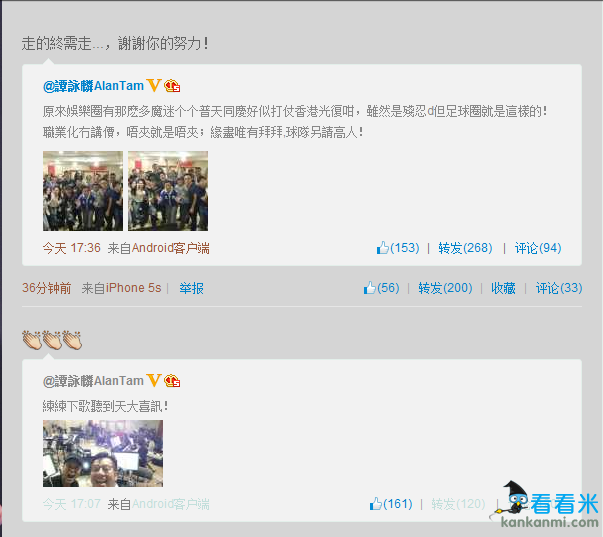Image resolution: width=603 pixels, height=537 pixels.
Task: Click membership crown badge in second quoted post
Action: [172, 380]
